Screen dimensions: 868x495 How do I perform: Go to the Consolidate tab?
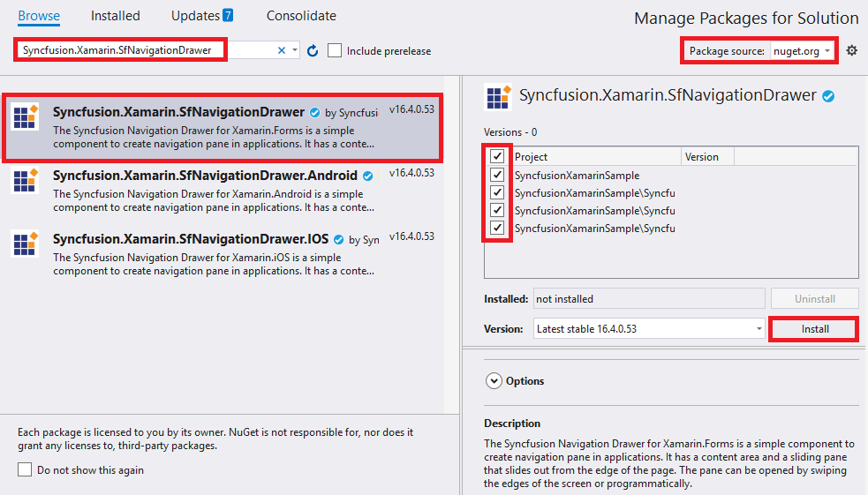pos(301,16)
